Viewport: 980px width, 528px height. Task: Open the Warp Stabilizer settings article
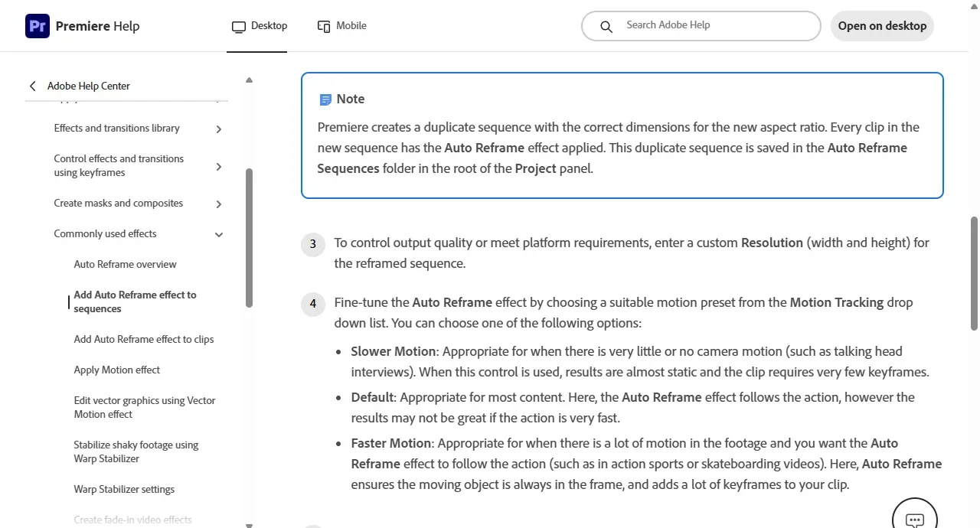tap(124, 490)
